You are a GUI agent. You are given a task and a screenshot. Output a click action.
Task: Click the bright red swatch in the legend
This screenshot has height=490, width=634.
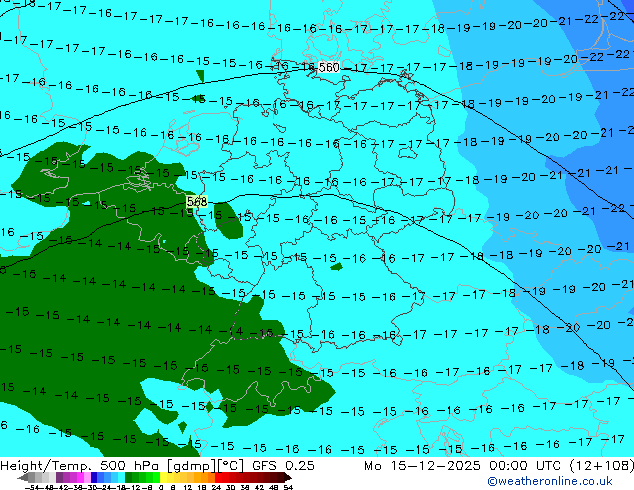[x=218, y=477]
